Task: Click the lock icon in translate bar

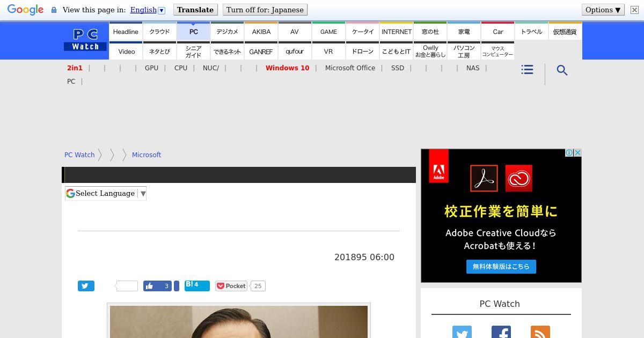Action: coord(54,10)
